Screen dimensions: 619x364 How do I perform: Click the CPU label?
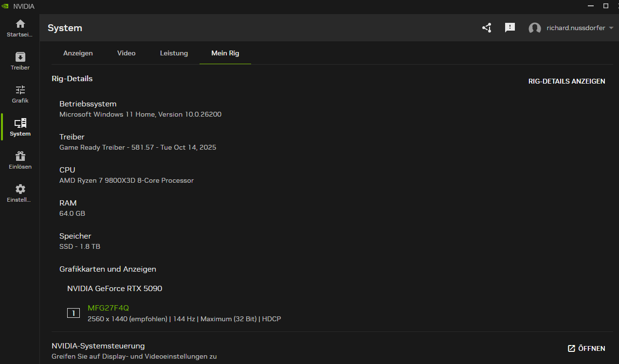pyautogui.click(x=67, y=170)
